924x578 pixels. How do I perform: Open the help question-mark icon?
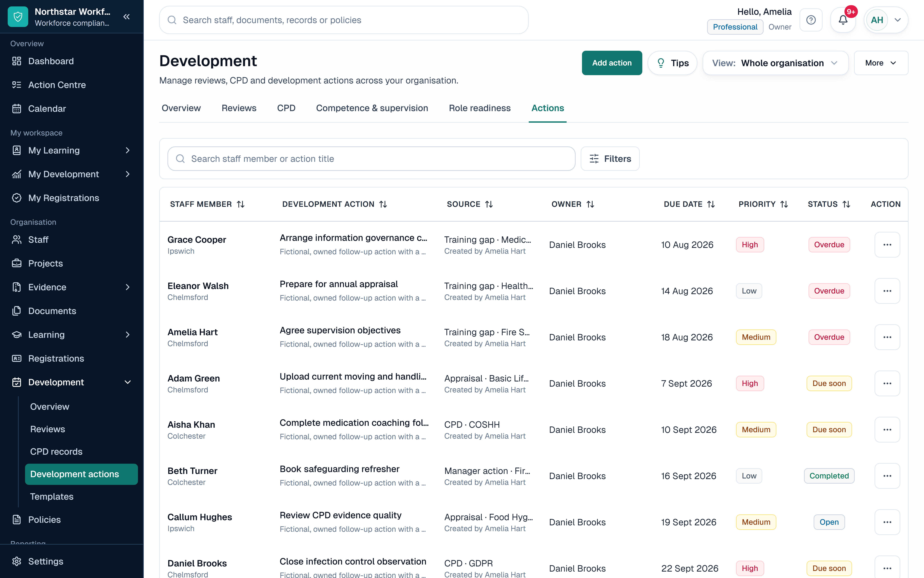pos(811,20)
